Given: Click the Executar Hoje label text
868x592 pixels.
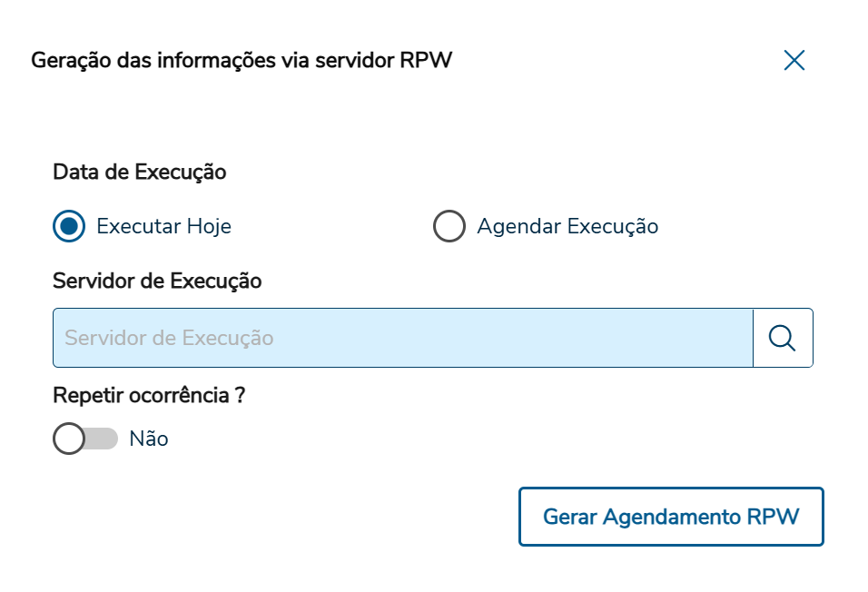Looking at the screenshot, I should 163,226.
